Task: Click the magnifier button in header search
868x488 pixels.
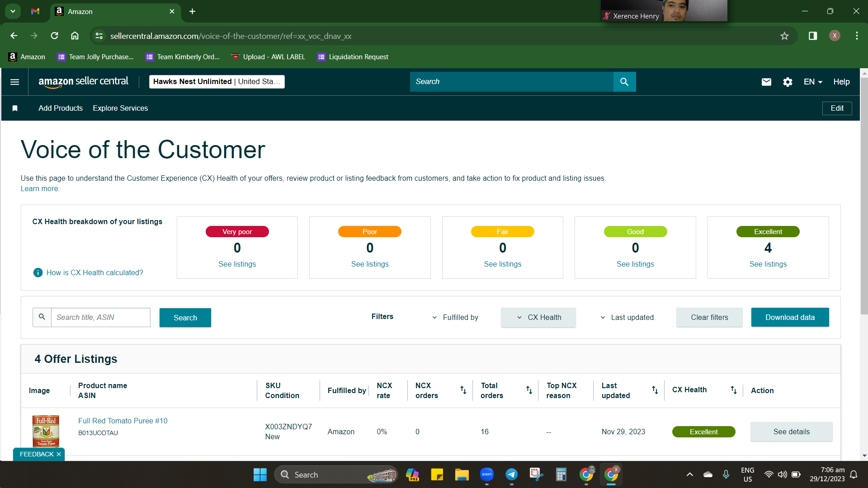Action: click(x=624, y=82)
